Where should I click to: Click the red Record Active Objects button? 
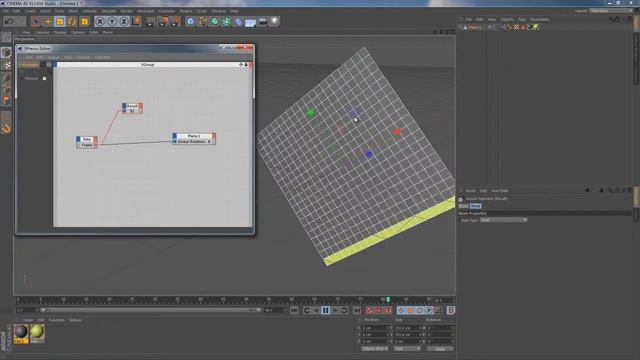(370, 311)
